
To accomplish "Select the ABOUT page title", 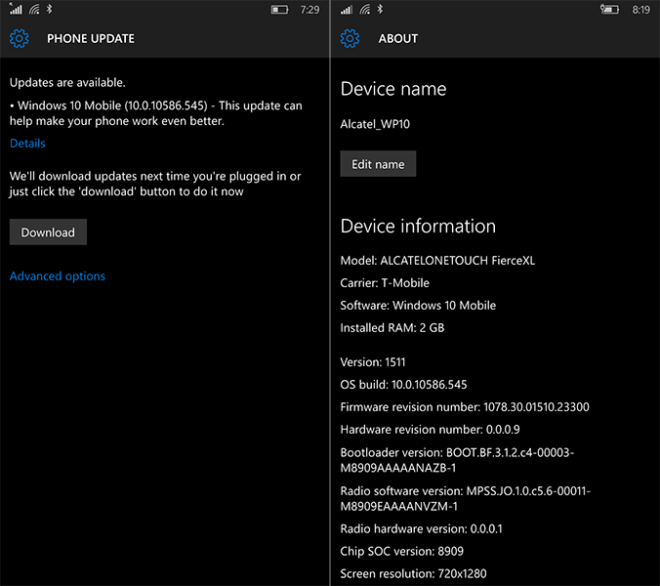I will click(398, 39).
